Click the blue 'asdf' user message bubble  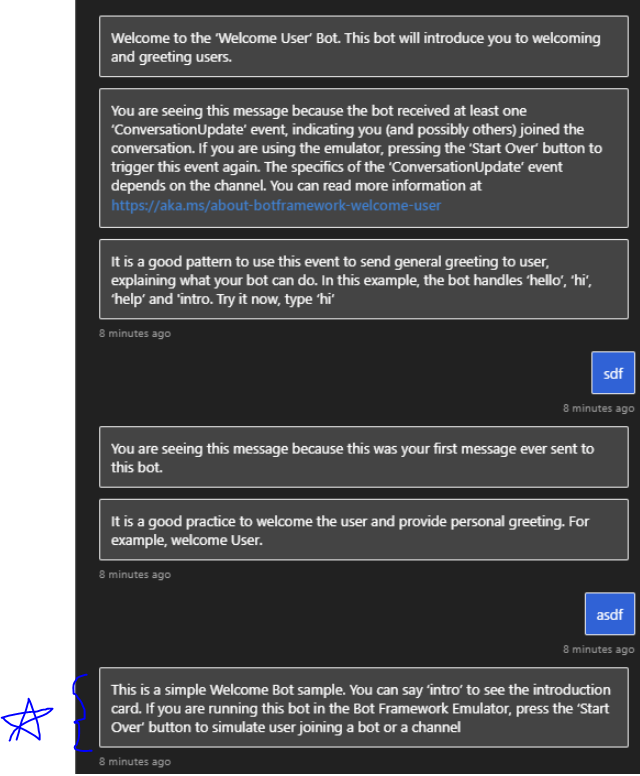click(609, 614)
